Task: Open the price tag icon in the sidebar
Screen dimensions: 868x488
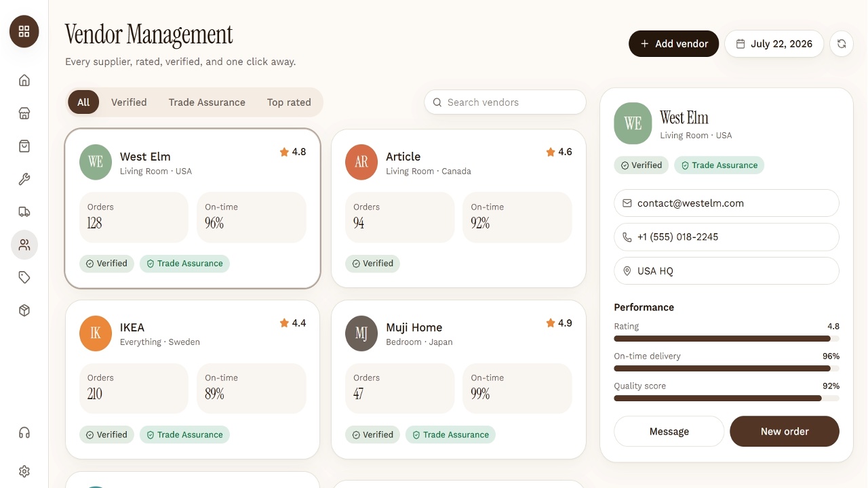Action: point(24,277)
